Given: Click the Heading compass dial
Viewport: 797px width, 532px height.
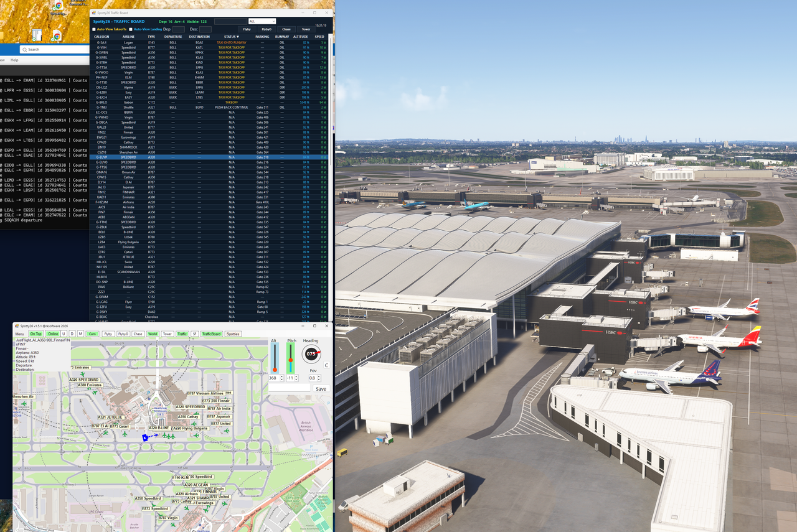Looking at the screenshot, I should click(311, 354).
